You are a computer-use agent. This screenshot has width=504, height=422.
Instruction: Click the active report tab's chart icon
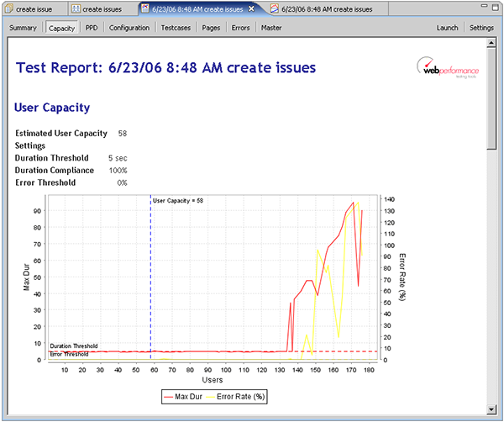[x=145, y=8]
